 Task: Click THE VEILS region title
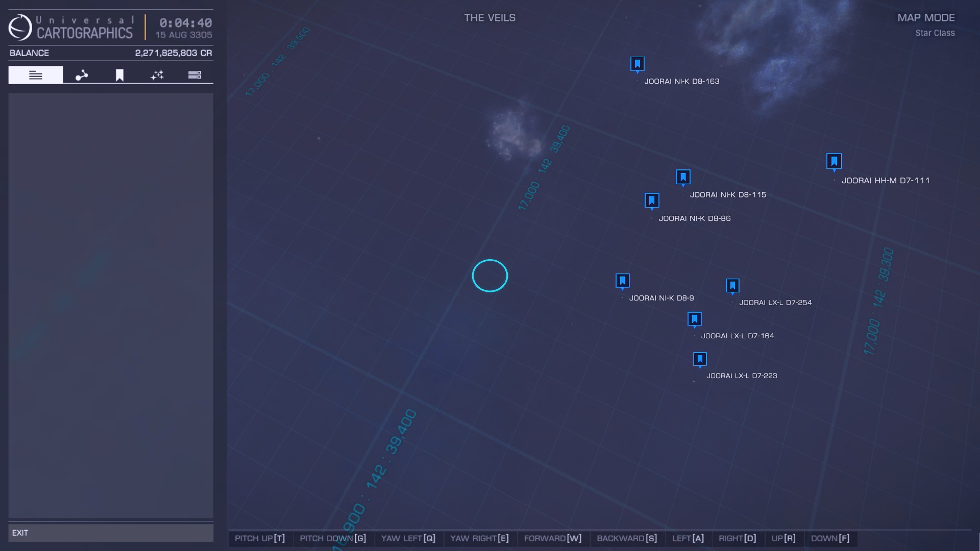pos(490,18)
